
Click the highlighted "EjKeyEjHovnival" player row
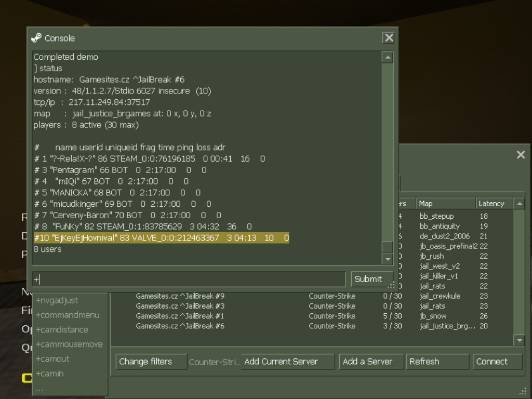click(162, 238)
